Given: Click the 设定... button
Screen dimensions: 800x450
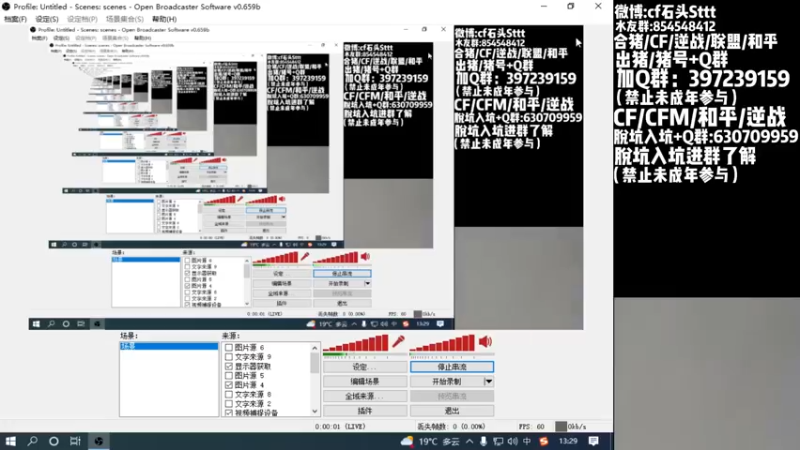Looking at the screenshot, I should click(x=365, y=367).
